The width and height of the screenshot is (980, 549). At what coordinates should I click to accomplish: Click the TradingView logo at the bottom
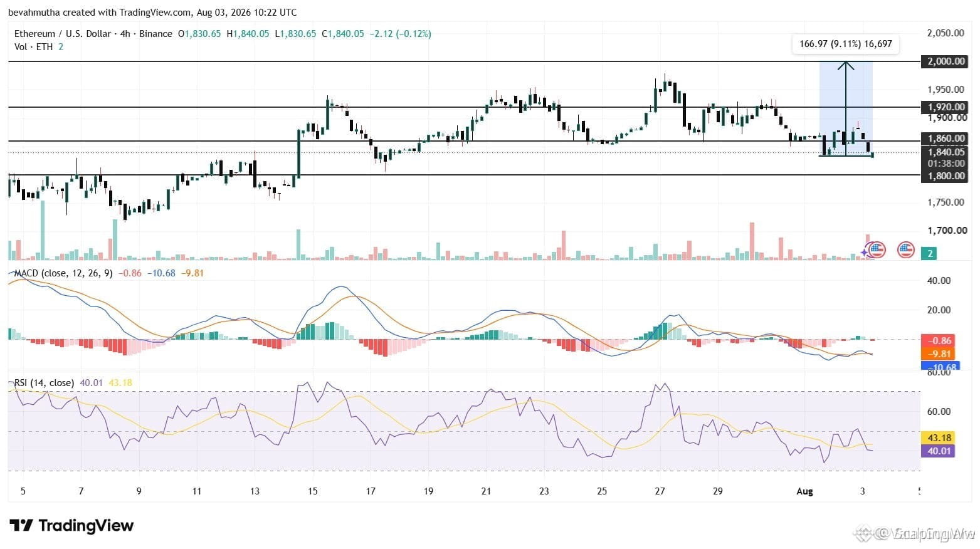71,525
